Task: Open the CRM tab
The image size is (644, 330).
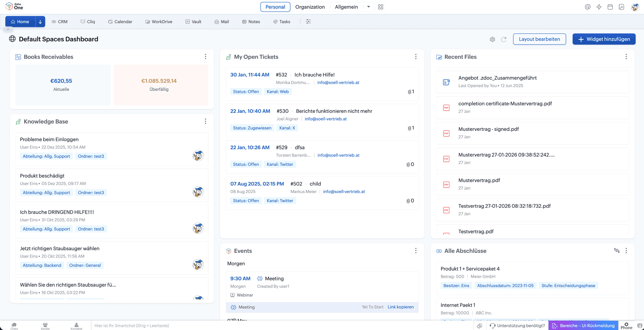Action: (59, 21)
